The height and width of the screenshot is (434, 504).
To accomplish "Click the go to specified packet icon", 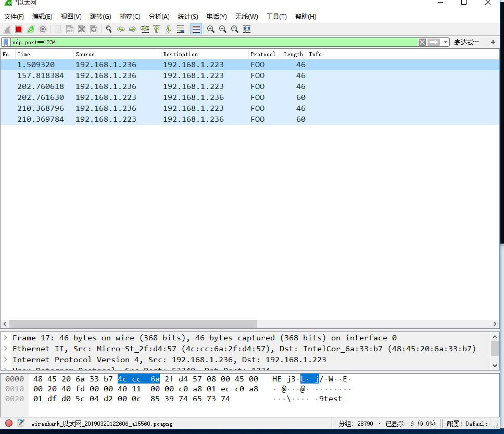I will coord(145,29).
